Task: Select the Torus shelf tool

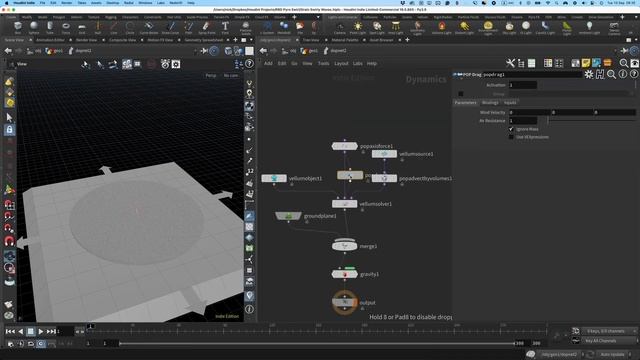Action: [66, 27]
